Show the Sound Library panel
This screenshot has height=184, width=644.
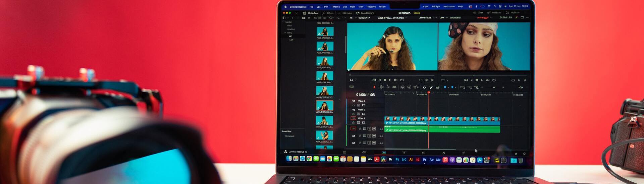365,13
